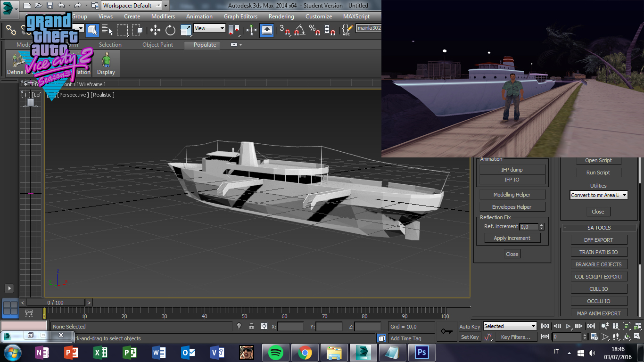Open the View reference coordinate system dropdown

[x=210, y=28]
